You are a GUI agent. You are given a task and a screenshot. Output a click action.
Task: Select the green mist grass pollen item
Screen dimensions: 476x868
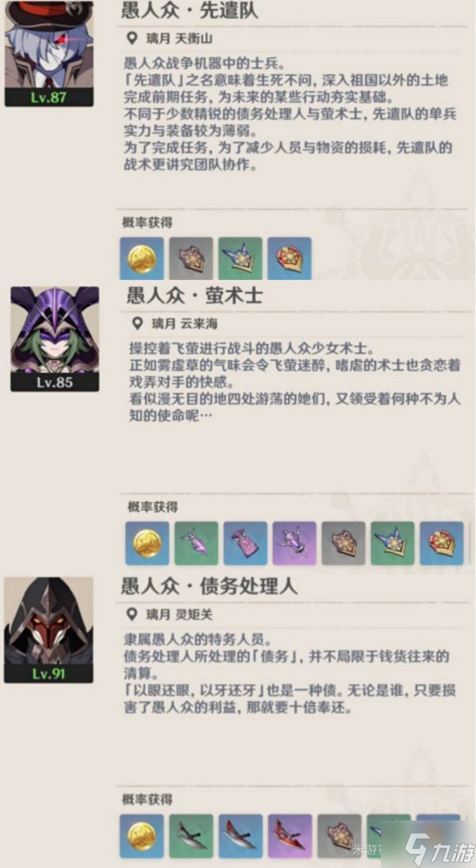click(197, 543)
